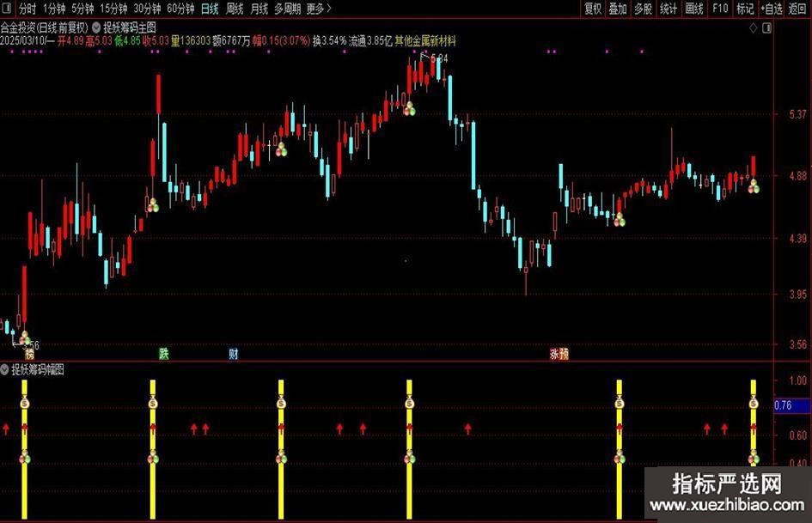Screen dimensions: 812x523
Task: Select the 60分钟 period tab
Action: click(x=180, y=9)
